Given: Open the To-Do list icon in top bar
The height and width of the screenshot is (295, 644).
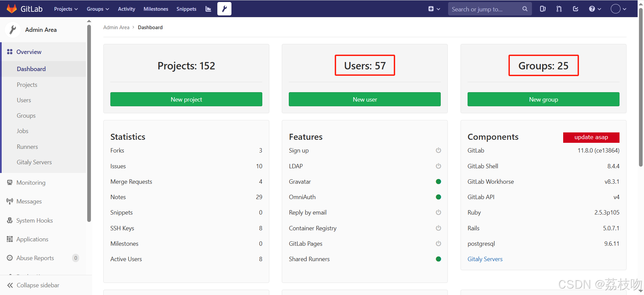Looking at the screenshot, I should point(576,9).
